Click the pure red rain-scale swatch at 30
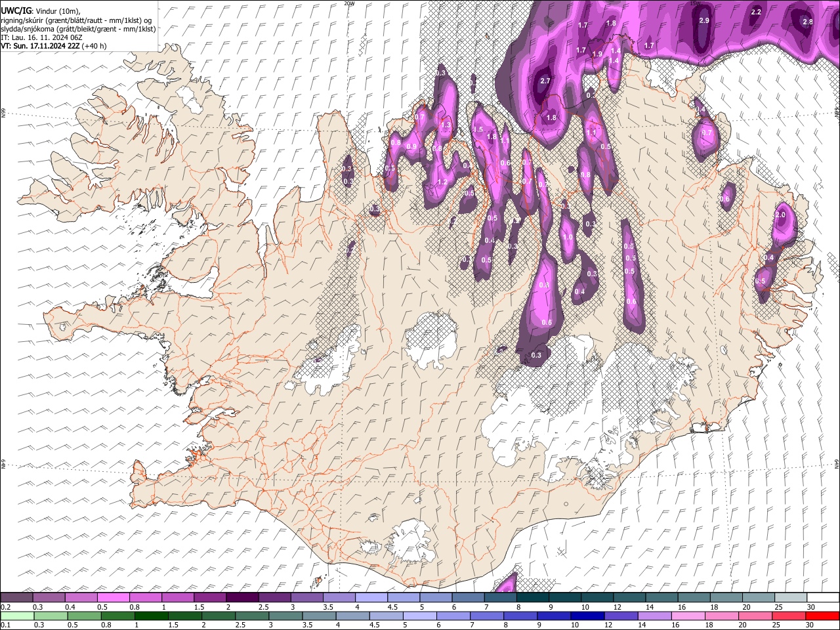840x630 pixels. click(x=822, y=616)
